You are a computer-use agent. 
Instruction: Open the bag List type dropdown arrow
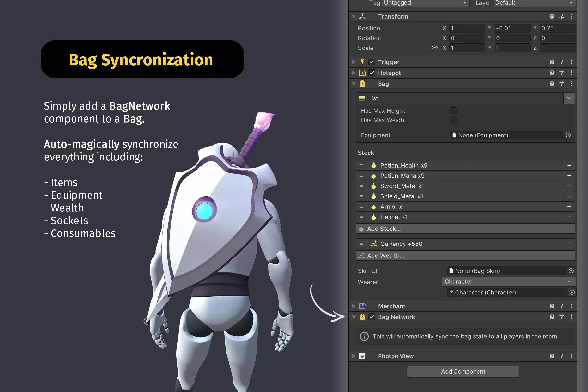coord(569,98)
